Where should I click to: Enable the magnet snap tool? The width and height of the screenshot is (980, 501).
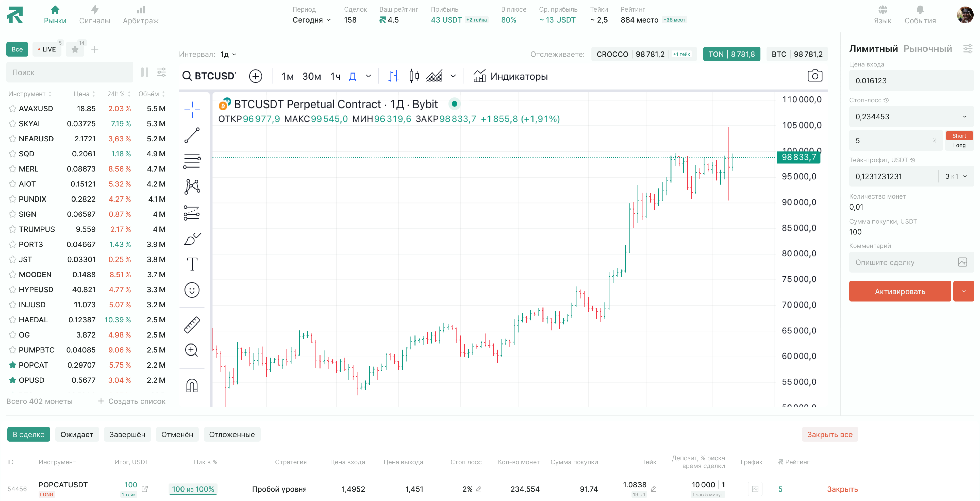click(x=192, y=386)
